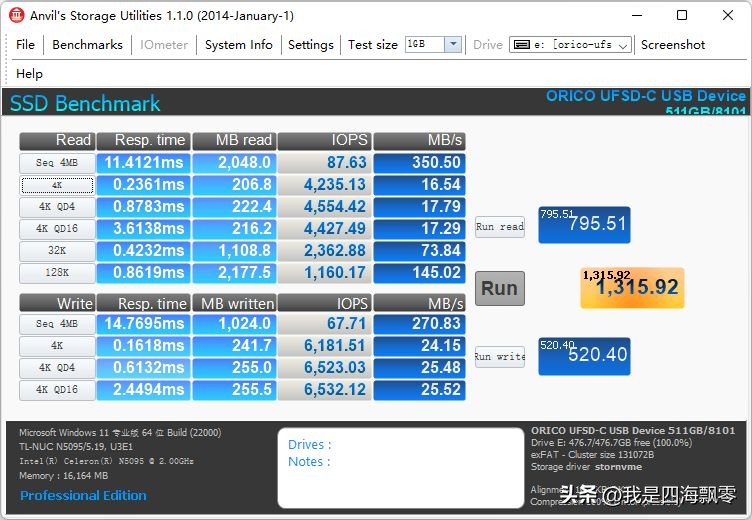This screenshot has width=752, height=520.
Task: Open the Benchmarks menu
Action: coord(87,45)
